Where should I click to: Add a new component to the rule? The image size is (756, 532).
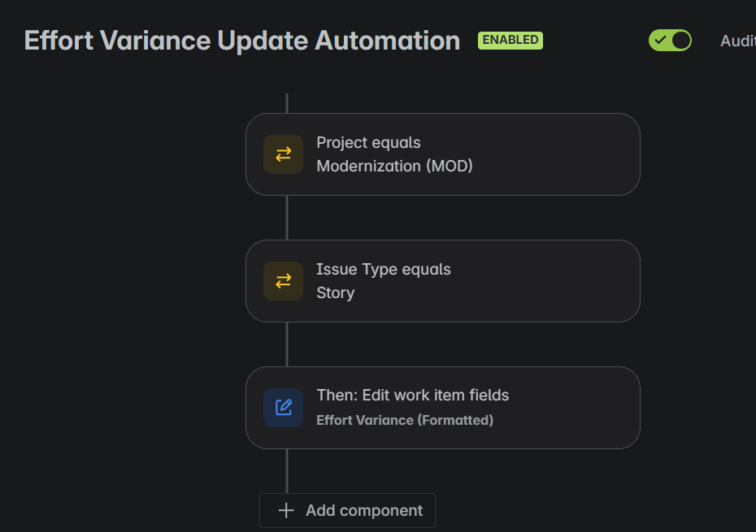[x=347, y=510]
